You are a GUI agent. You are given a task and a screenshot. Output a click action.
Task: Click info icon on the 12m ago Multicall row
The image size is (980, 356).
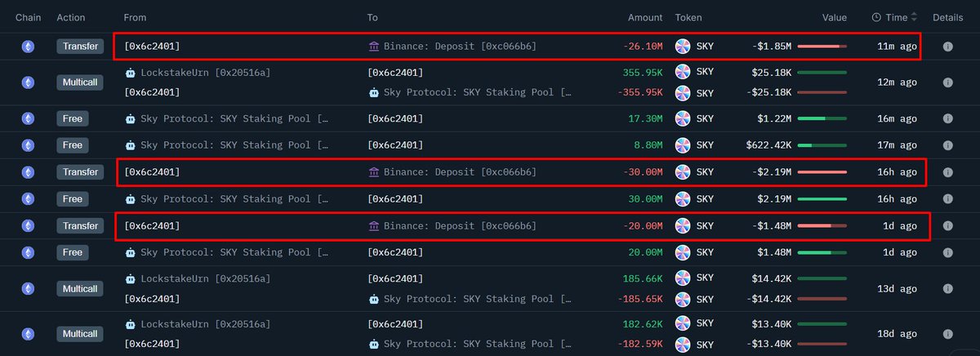point(947,82)
